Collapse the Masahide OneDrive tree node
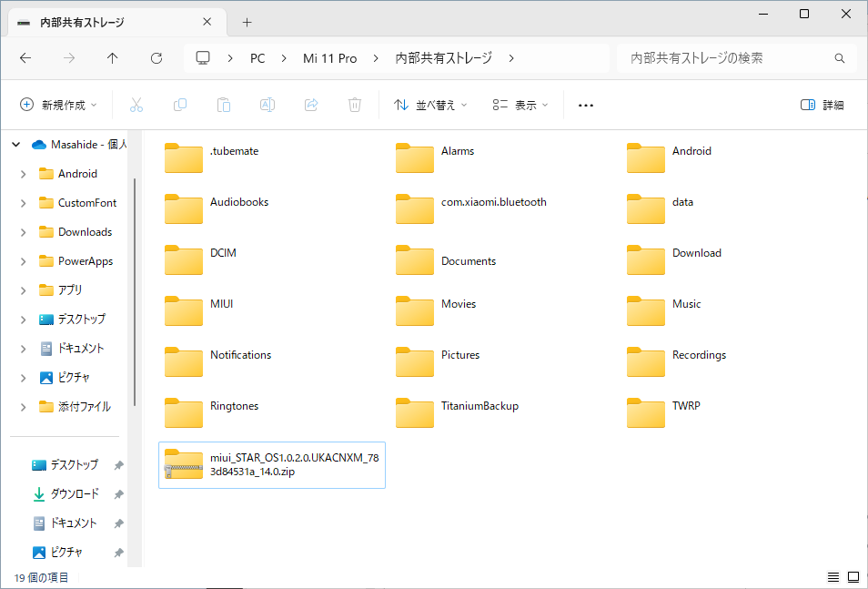Image resolution: width=868 pixels, height=589 pixels. click(x=16, y=145)
